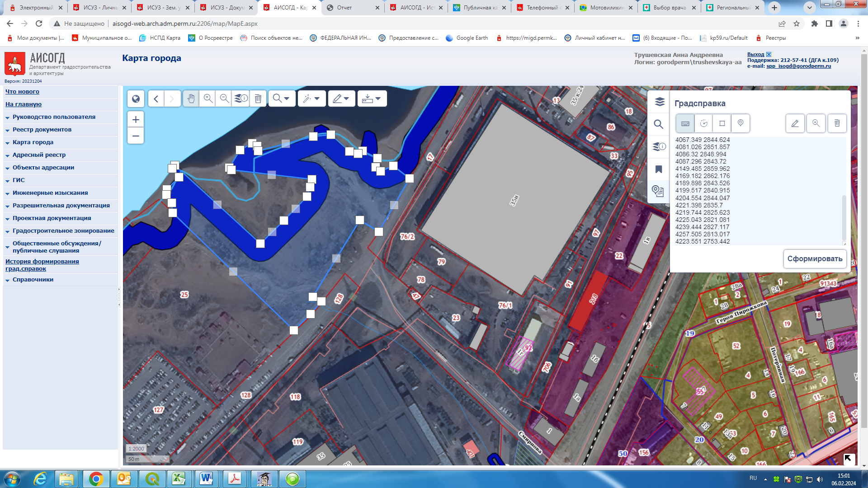Click the address bar URL
The height and width of the screenshot is (488, 868).
(185, 23)
